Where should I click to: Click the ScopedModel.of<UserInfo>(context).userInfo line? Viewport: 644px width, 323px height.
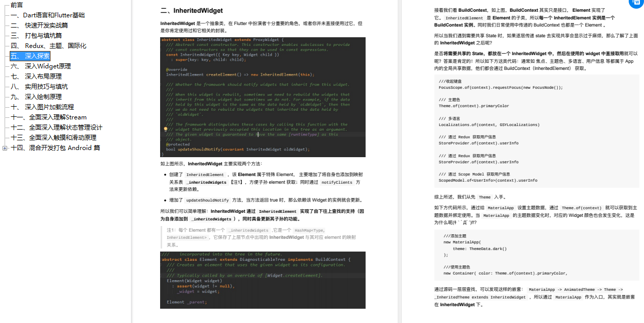point(488,180)
